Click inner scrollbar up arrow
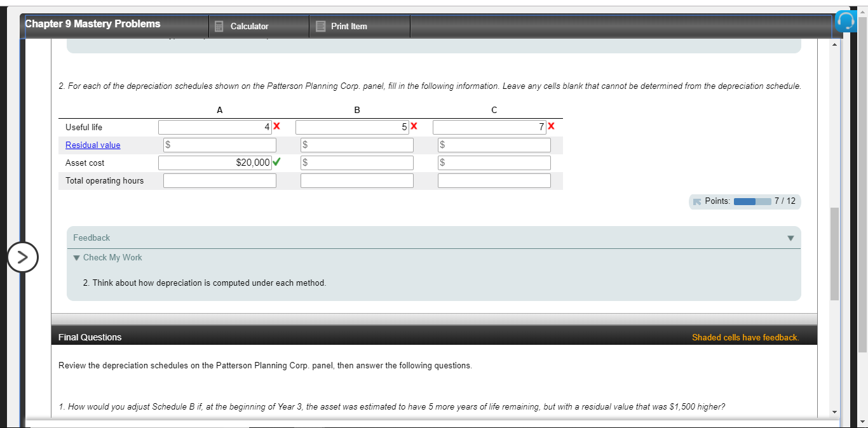This screenshot has width=868, height=428. [835, 44]
